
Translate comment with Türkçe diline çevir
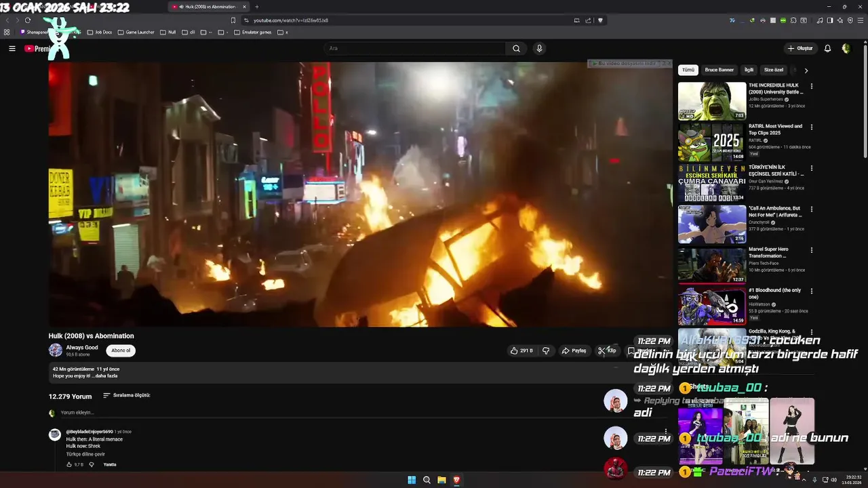pos(85,454)
